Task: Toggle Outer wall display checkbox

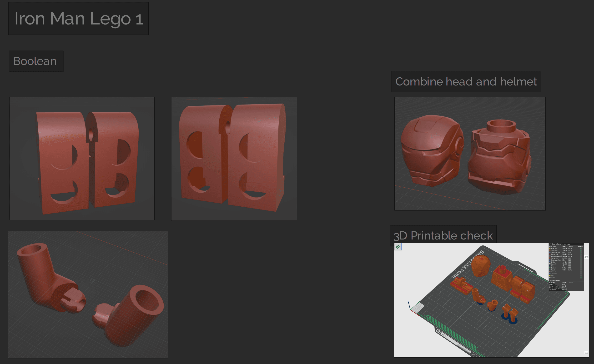Action: pyautogui.click(x=581, y=250)
